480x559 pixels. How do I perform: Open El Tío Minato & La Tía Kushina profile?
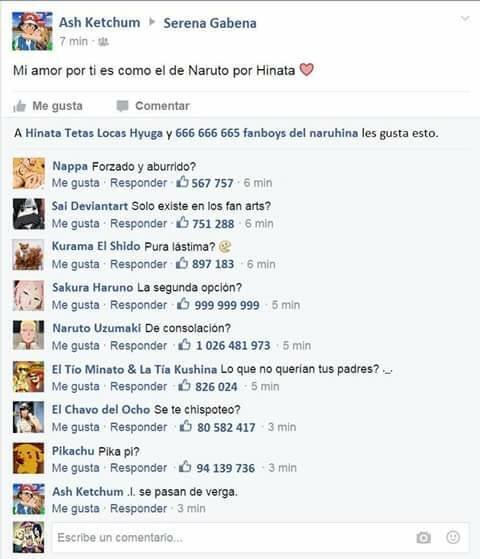tap(134, 369)
